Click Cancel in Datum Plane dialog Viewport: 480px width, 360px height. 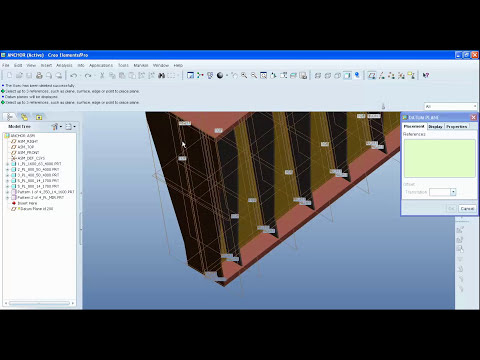pyautogui.click(x=467, y=209)
